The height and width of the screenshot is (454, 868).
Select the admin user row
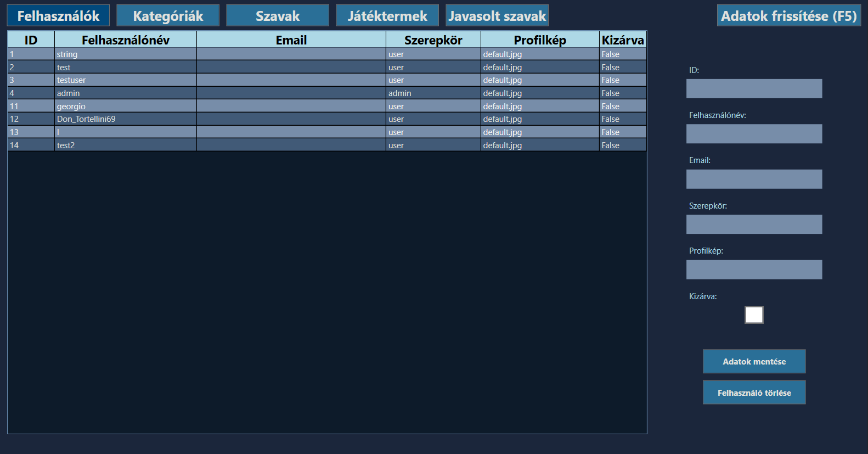coord(126,93)
